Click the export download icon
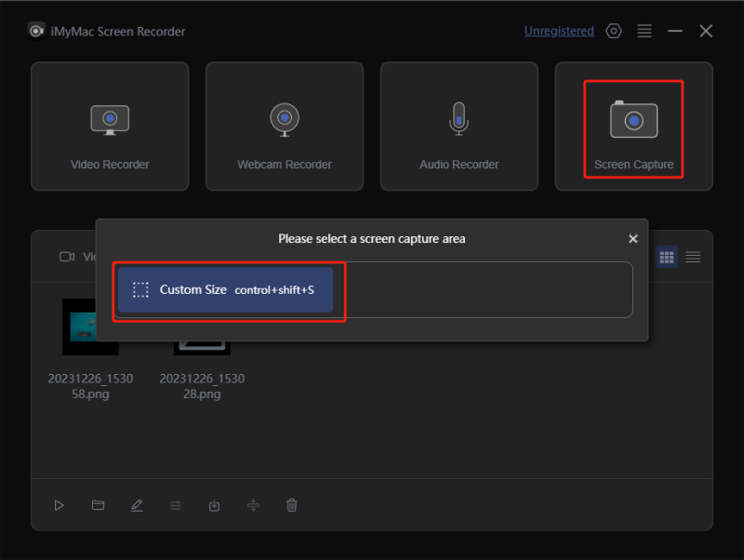Screen dimensions: 744x560 pyautogui.click(x=215, y=505)
